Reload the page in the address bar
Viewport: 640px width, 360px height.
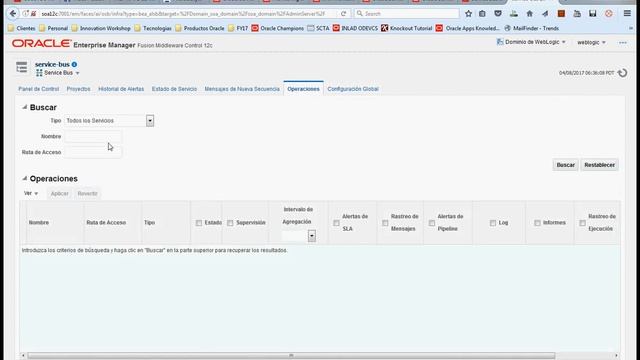click(x=343, y=13)
